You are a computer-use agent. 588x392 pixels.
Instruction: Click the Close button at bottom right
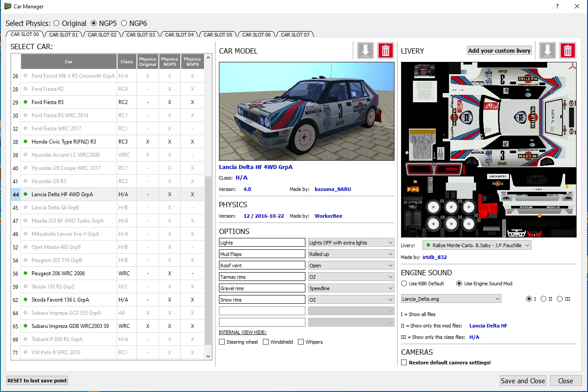pos(565,381)
